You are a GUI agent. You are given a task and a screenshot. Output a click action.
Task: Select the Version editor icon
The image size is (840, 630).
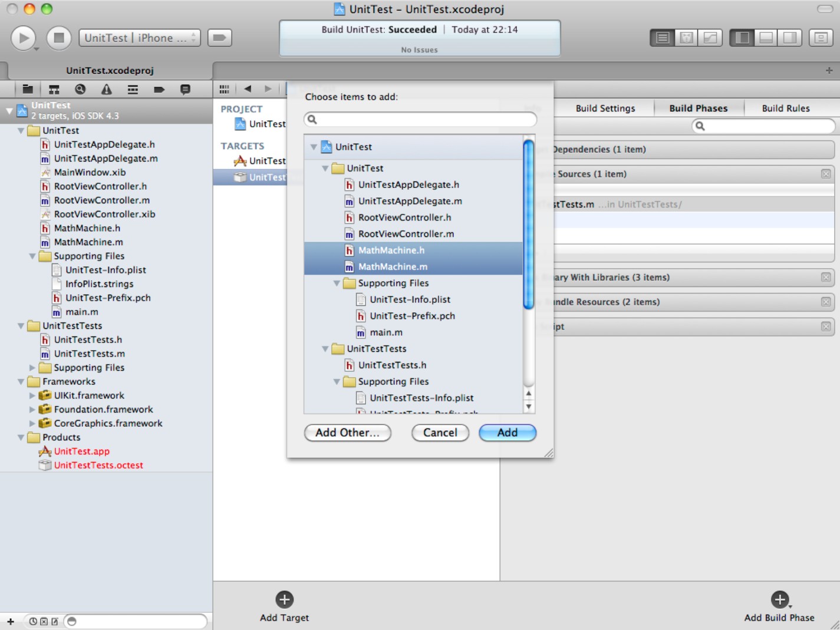point(710,38)
